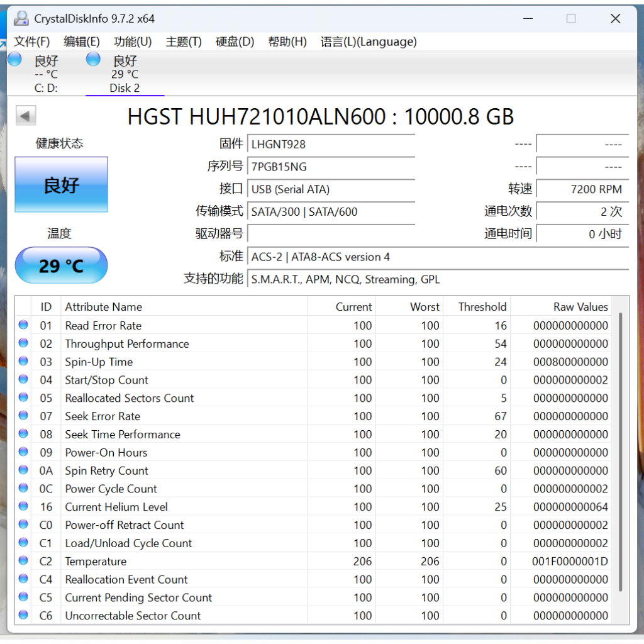The height and width of the screenshot is (644, 644).
Task: Click the previous disk arrow button
Action: [26, 116]
